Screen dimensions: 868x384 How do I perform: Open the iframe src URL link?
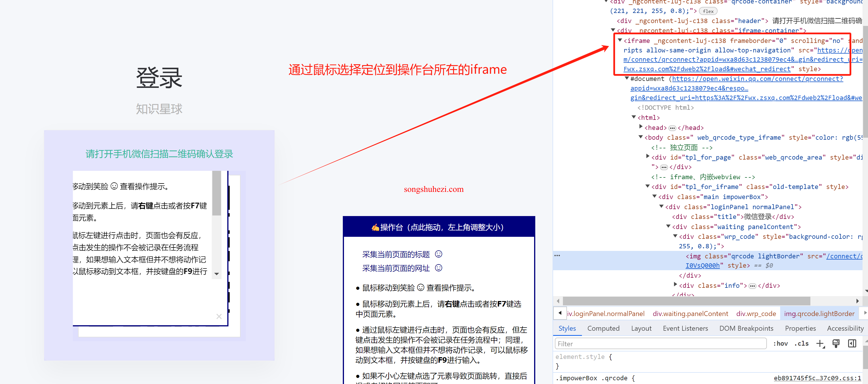click(743, 60)
